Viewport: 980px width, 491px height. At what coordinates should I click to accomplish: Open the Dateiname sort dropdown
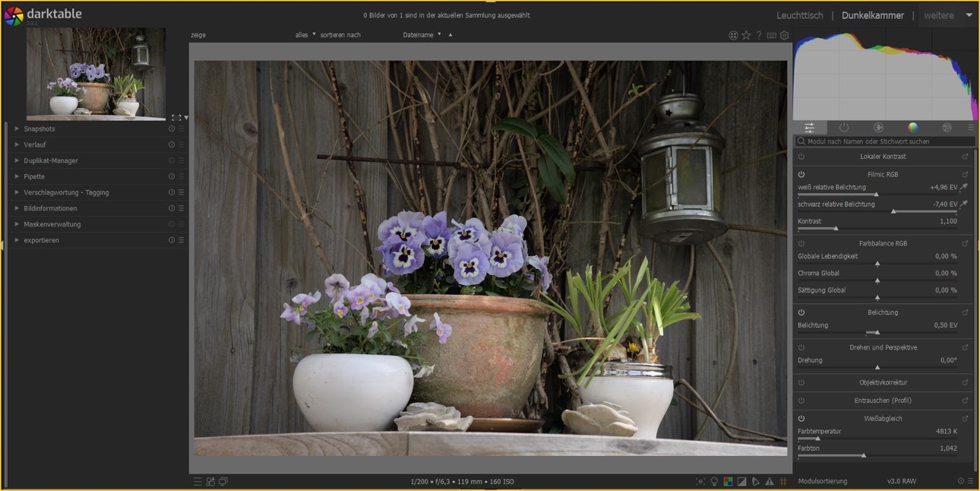[x=422, y=35]
